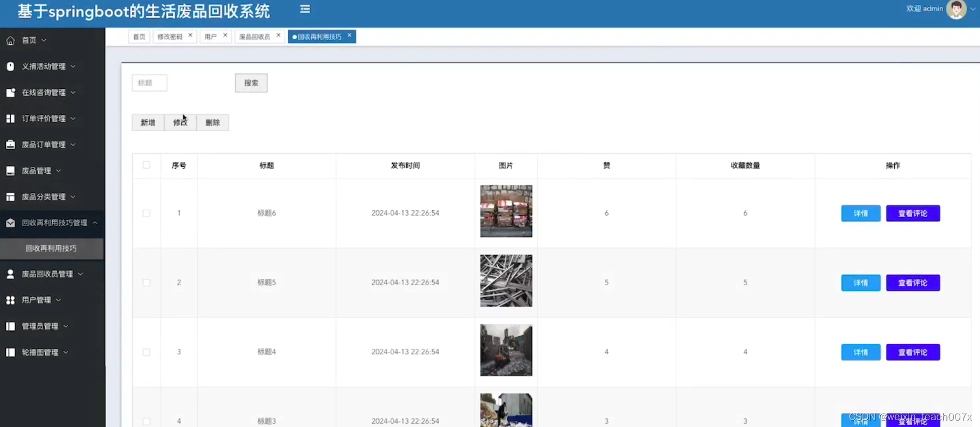Image resolution: width=980 pixels, height=427 pixels.
Task: Expand the 首页 sidebar menu
Action: click(44, 40)
